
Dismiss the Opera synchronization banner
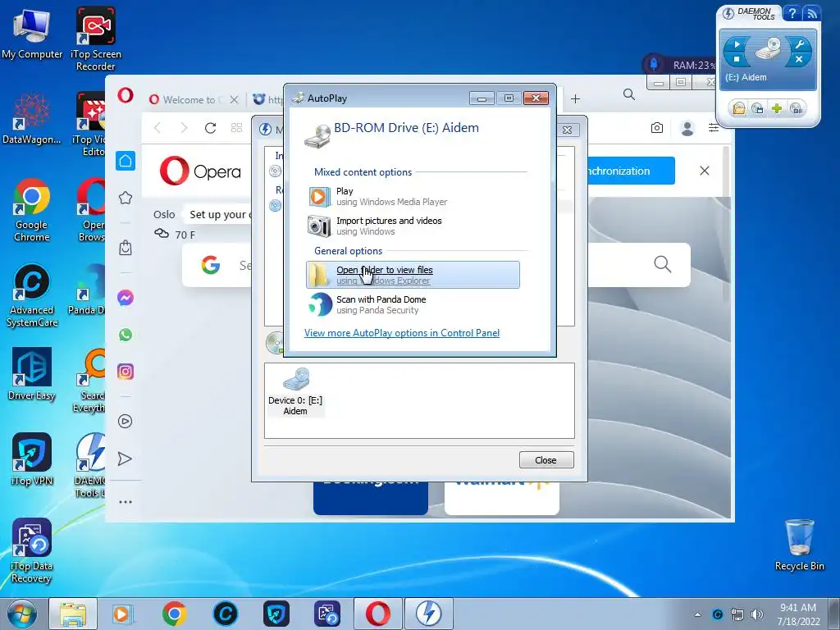tap(705, 171)
